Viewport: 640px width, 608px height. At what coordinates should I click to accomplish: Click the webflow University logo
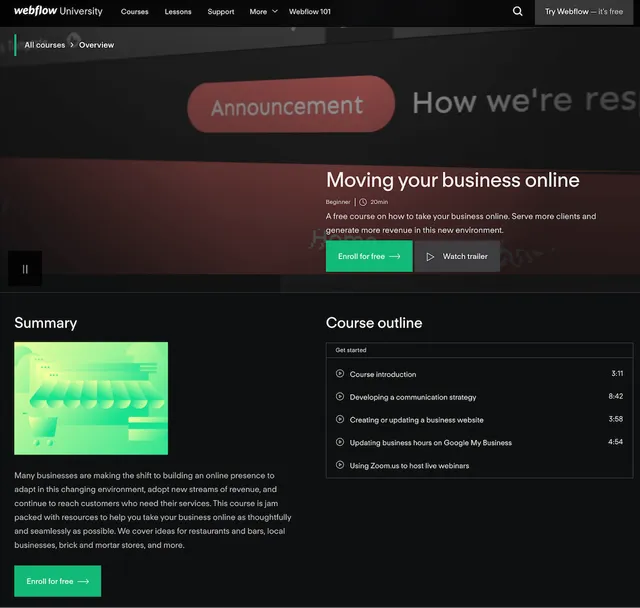(58, 11)
